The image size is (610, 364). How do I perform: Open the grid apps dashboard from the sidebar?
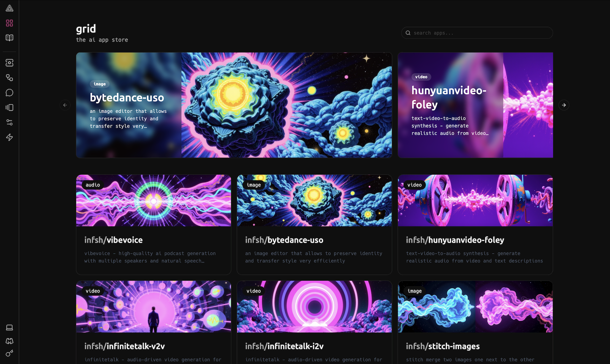[9, 23]
